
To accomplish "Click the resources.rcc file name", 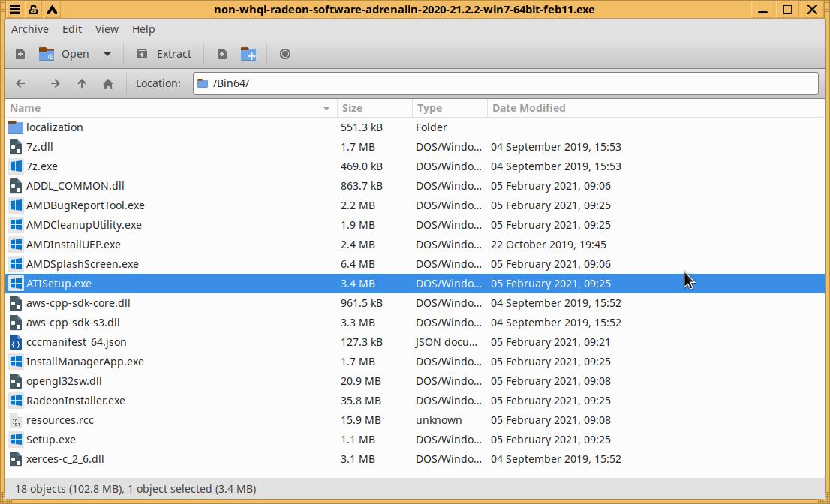I will point(60,421).
